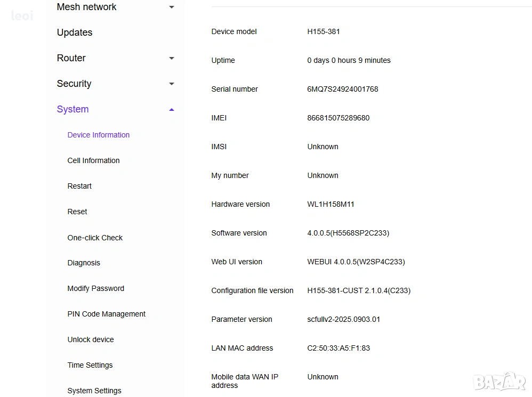
Task: Click the System menu heading
Action: click(73, 109)
